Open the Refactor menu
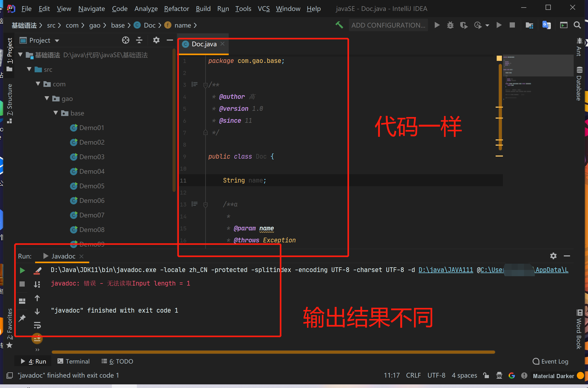Image resolution: width=588 pixels, height=388 pixels. (x=176, y=9)
